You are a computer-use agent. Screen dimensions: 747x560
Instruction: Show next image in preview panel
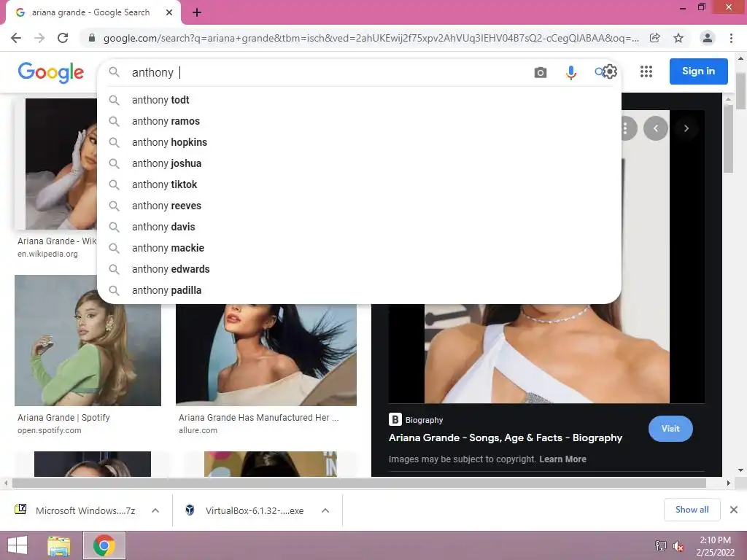tap(686, 128)
